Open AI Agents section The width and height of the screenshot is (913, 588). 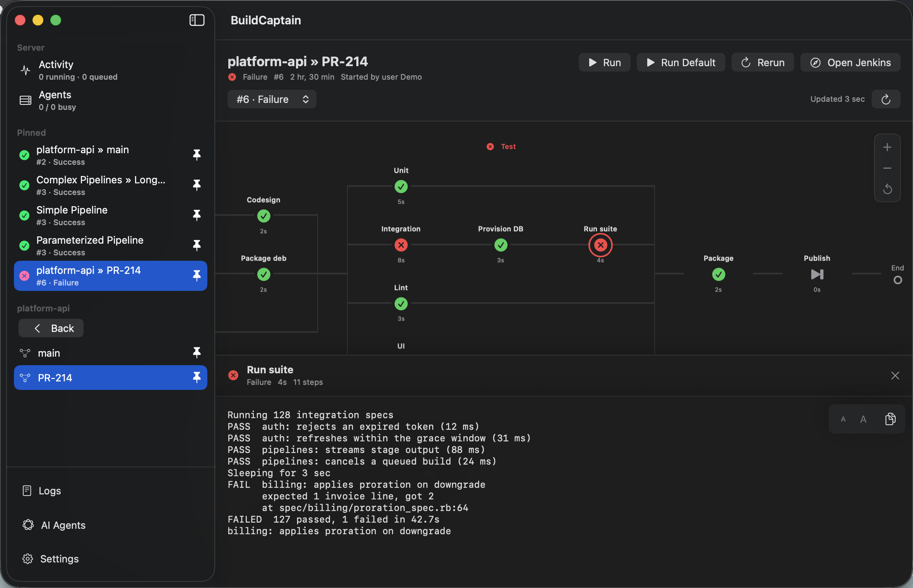point(54,525)
